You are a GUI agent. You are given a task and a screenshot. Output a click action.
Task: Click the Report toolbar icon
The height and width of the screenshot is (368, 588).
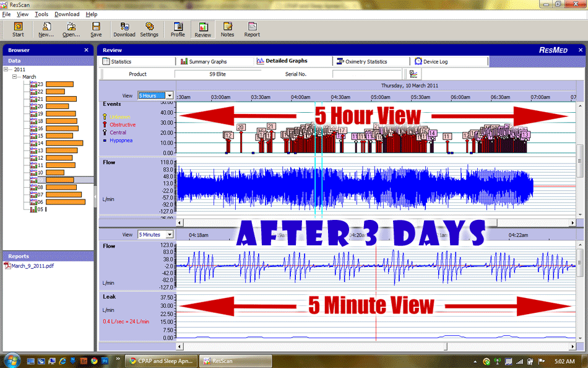click(x=252, y=29)
